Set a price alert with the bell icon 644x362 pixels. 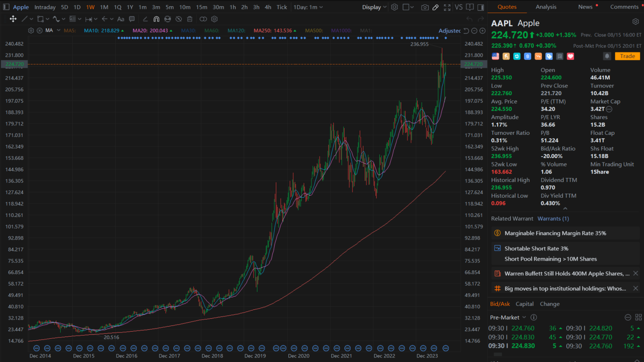[x=607, y=56]
